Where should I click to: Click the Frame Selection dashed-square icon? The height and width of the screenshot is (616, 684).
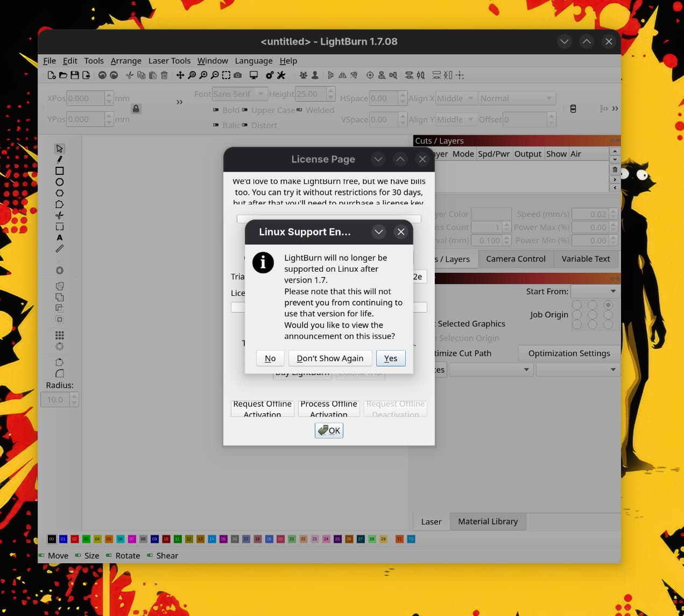(226, 75)
